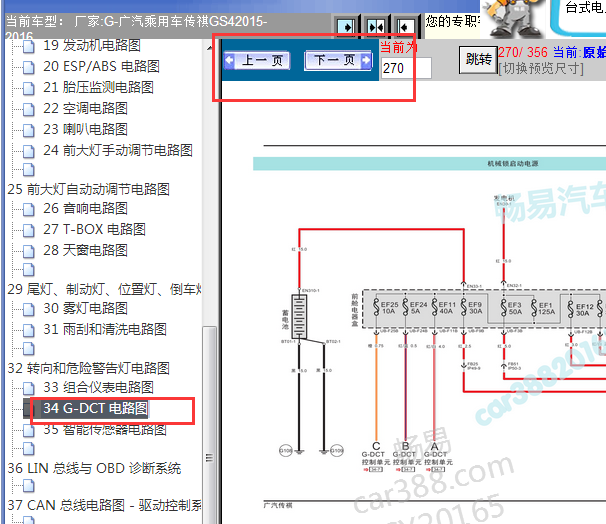Click the inward double-arrow icon in the header
Screen dimensions: 606x524
click(x=376, y=27)
